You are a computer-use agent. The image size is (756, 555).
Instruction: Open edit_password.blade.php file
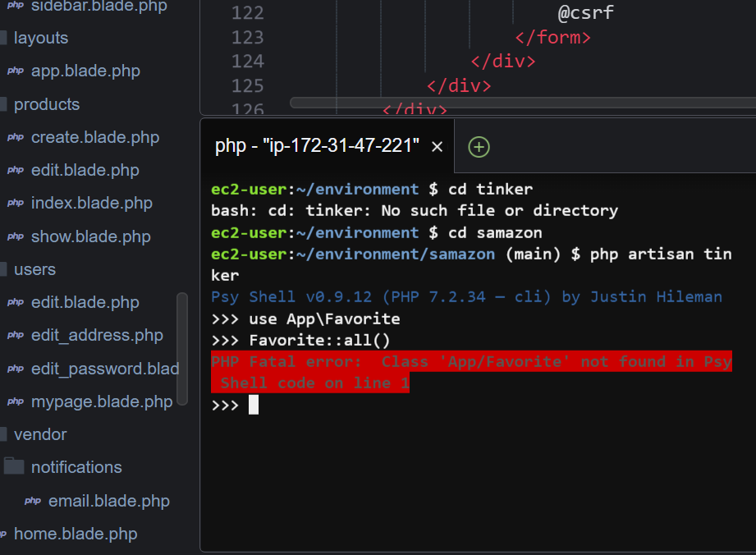point(104,369)
